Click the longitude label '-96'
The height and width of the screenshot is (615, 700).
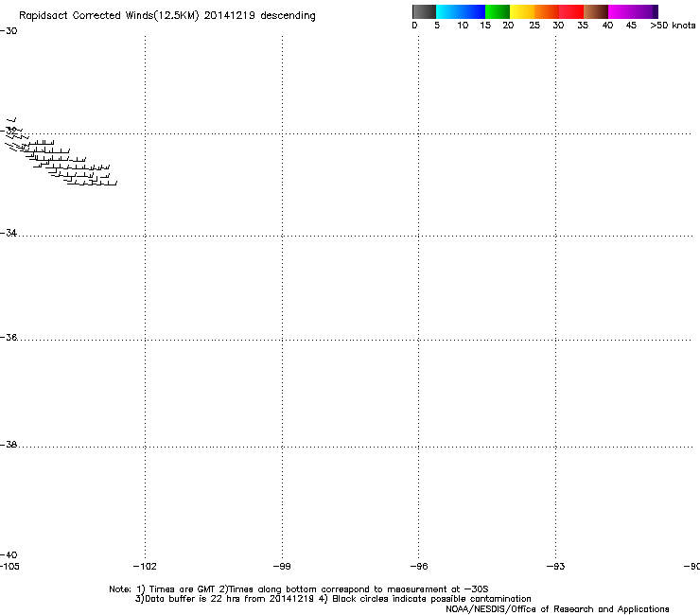[419, 567]
